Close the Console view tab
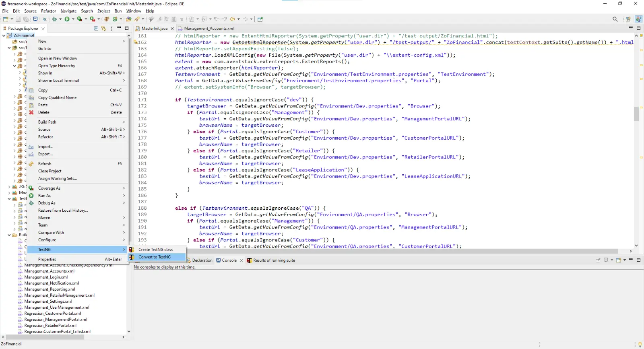644x349 pixels. pyautogui.click(x=242, y=260)
